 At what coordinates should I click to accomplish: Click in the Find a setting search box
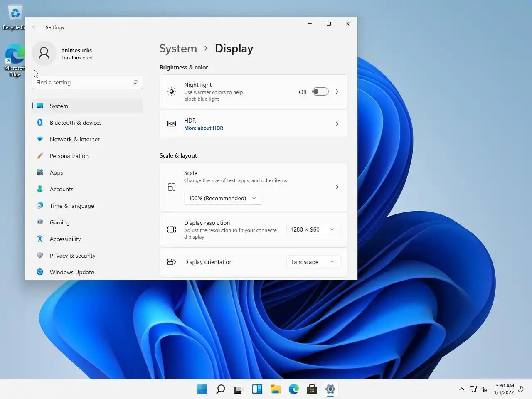point(87,82)
